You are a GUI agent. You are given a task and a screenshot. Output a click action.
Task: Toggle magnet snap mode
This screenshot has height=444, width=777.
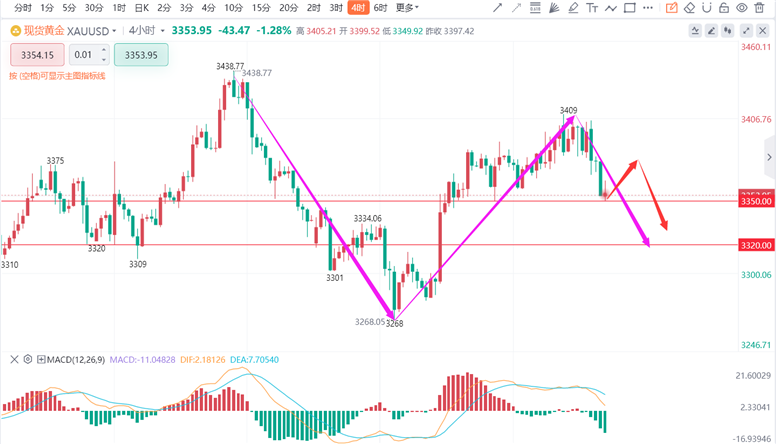[707, 8]
